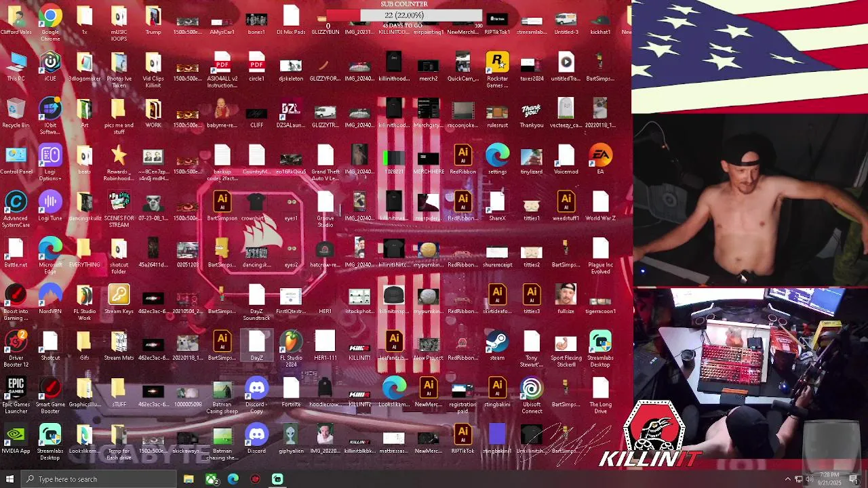Open the Xbox taskbar icon
Viewport: 868px width, 488px height.
tap(211, 479)
